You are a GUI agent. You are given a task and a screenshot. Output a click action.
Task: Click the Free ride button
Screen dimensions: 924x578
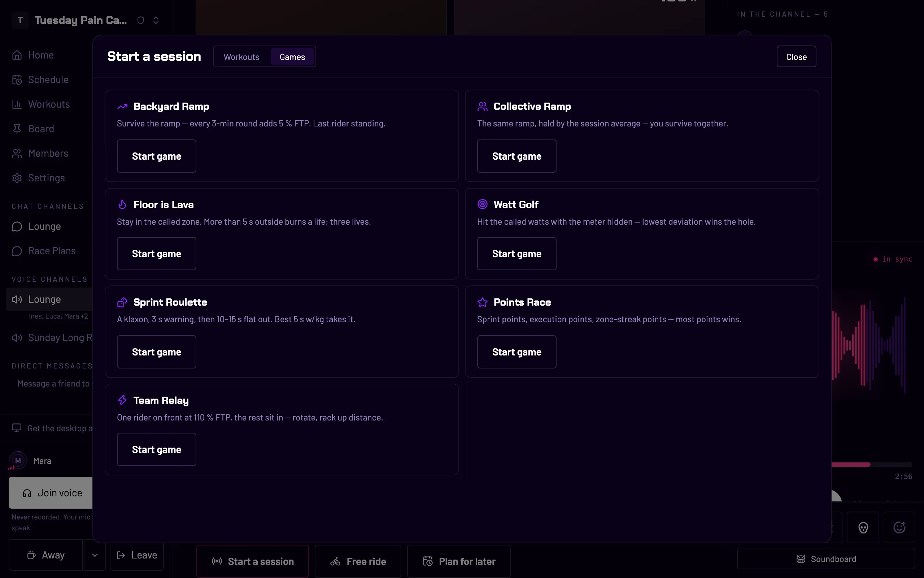click(358, 561)
